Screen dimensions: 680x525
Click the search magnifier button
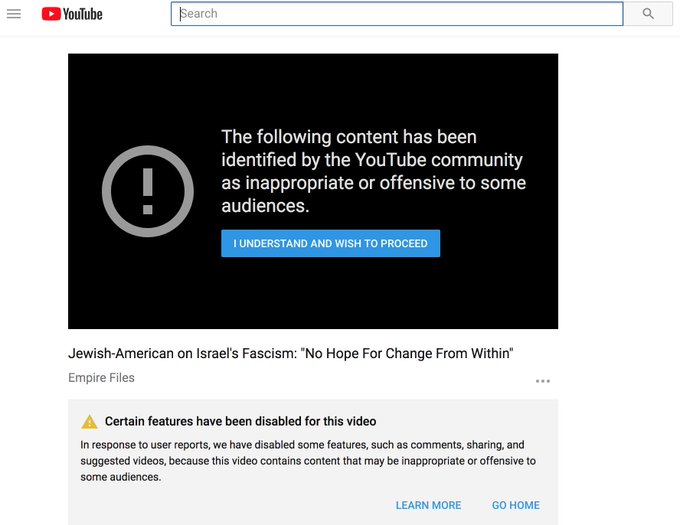click(648, 14)
